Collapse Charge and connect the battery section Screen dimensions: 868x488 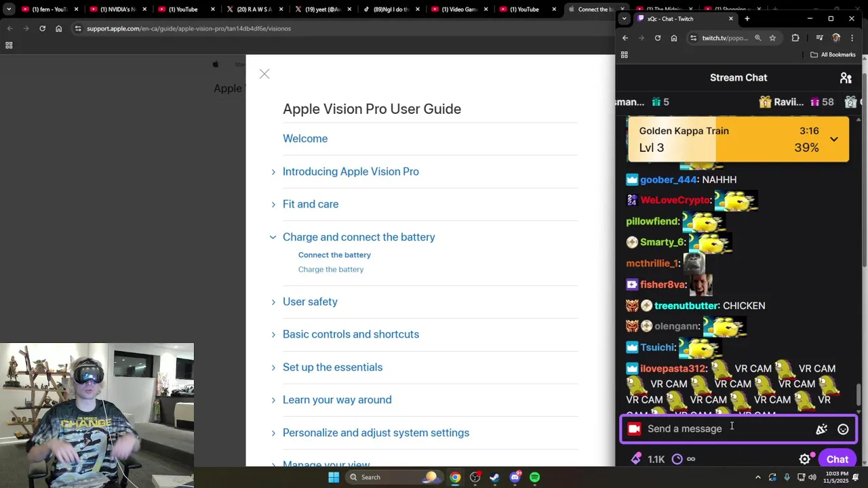point(273,237)
